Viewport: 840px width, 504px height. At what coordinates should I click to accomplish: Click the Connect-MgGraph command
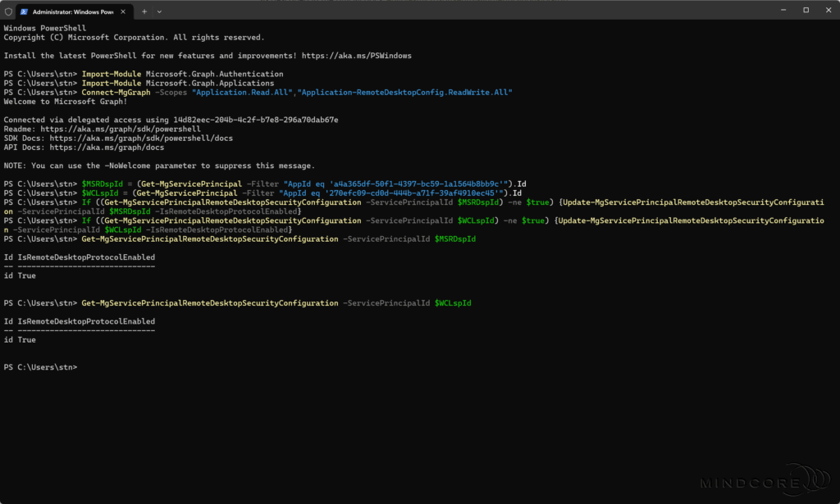(116, 92)
